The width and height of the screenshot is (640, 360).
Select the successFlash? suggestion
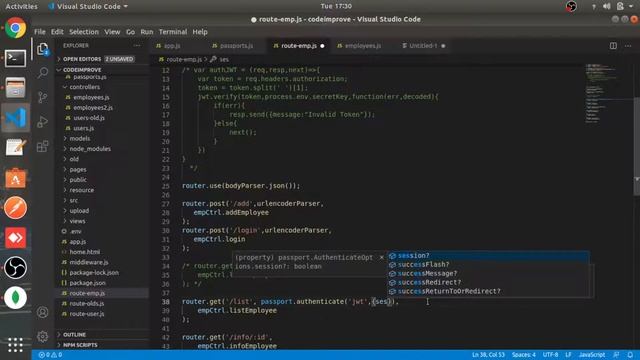(x=488, y=264)
